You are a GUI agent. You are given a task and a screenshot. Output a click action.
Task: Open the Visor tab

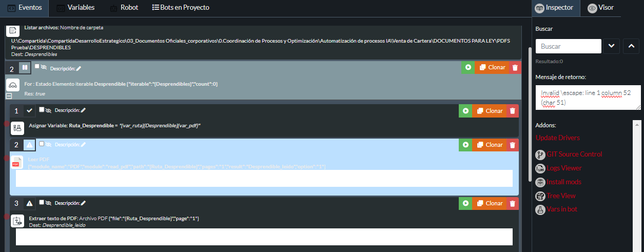600,8
